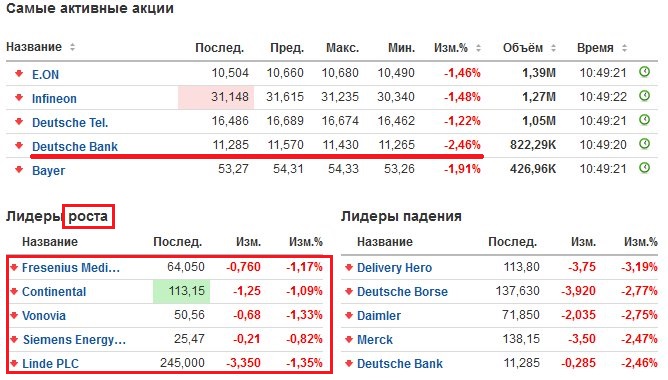
Task: Click the red down arrow next to E.ON
Action: (19, 73)
